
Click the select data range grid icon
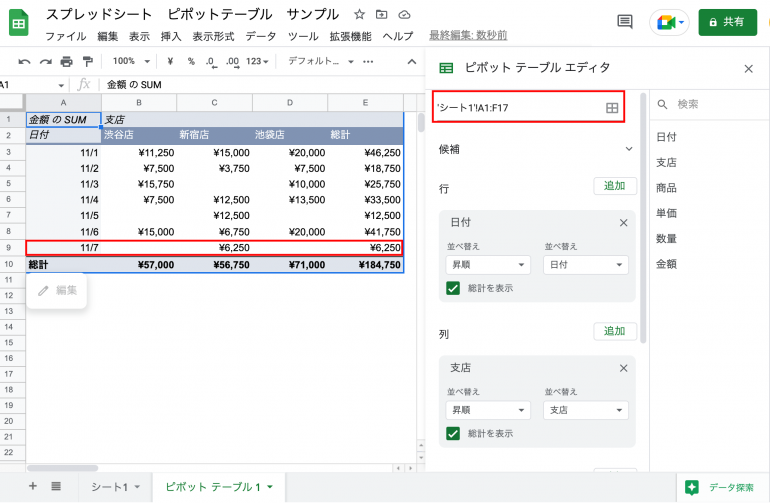pyautogui.click(x=612, y=107)
